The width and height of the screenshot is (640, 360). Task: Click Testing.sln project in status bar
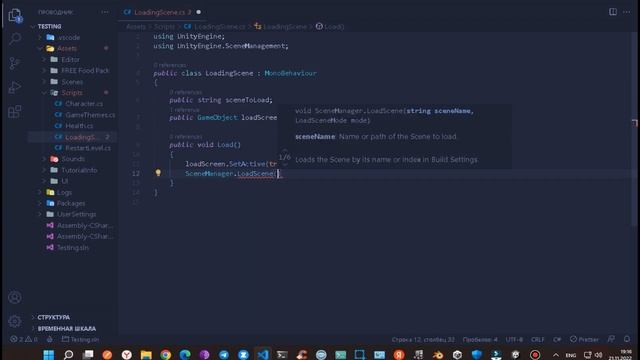(80, 339)
